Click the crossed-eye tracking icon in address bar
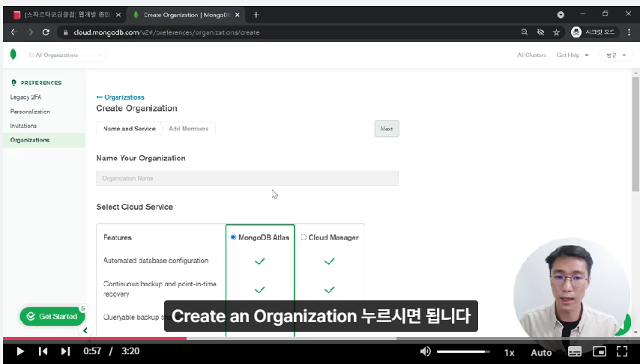Viewport: 640px width, 364px height. [x=540, y=32]
